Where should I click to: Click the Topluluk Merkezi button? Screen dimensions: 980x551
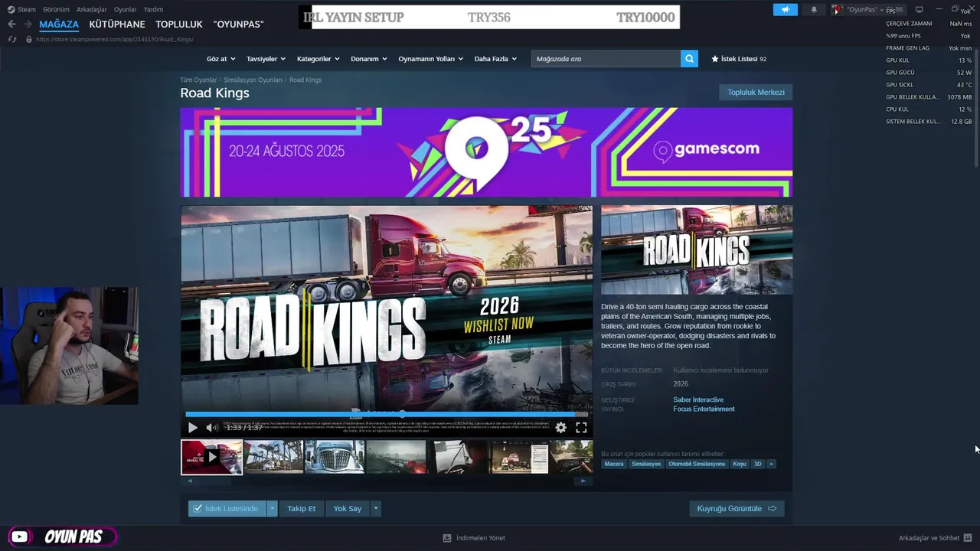coord(756,92)
